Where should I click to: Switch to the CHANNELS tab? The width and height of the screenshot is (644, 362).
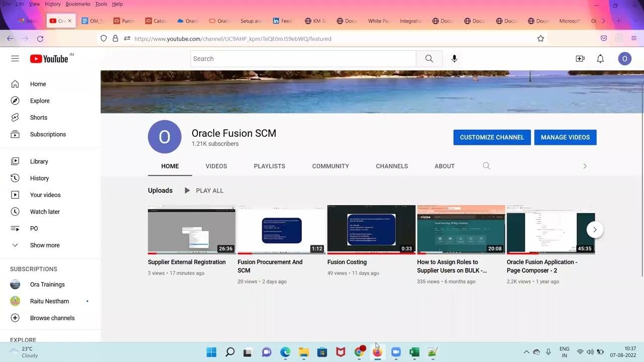[x=392, y=166]
